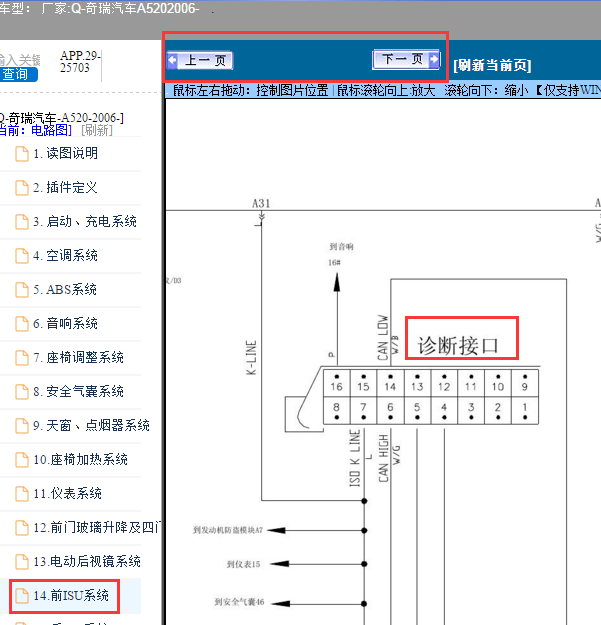Image resolution: width=601 pixels, height=625 pixels.
Task: Click Q-奇瑞汽车-A520-2006 sidebar title
Action: pos(61,118)
